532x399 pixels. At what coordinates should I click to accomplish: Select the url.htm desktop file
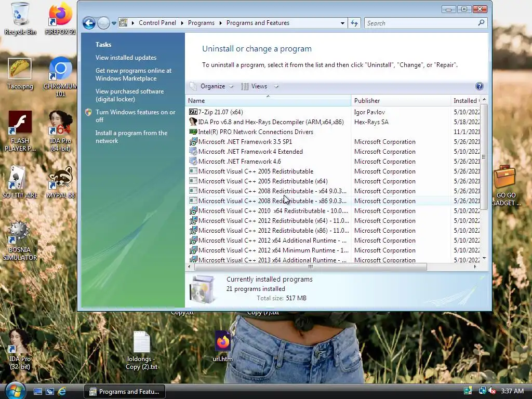pyautogui.click(x=222, y=346)
